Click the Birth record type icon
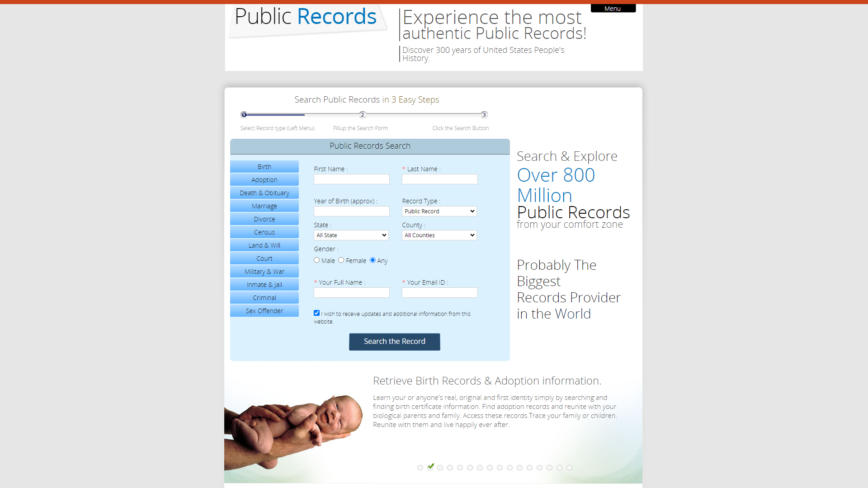 click(264, 166)
